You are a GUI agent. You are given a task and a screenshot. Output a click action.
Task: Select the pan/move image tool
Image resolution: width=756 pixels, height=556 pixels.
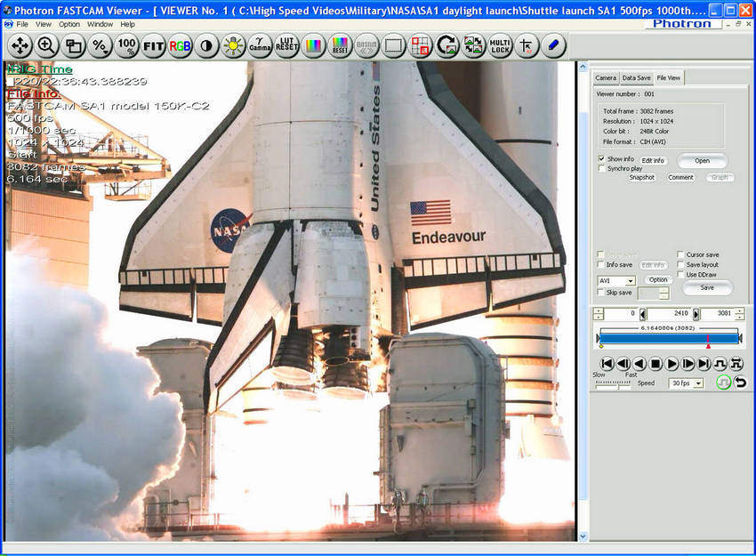tap(20, 46)
